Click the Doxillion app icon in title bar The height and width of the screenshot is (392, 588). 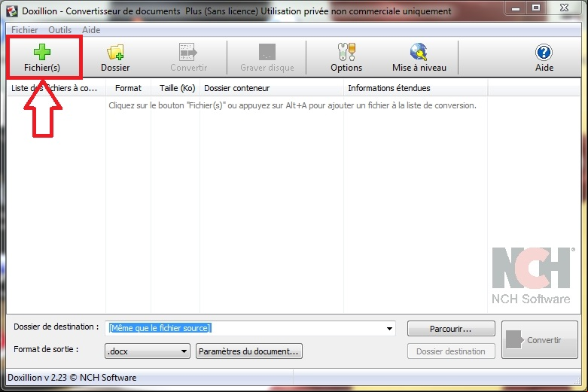point(12,11)
